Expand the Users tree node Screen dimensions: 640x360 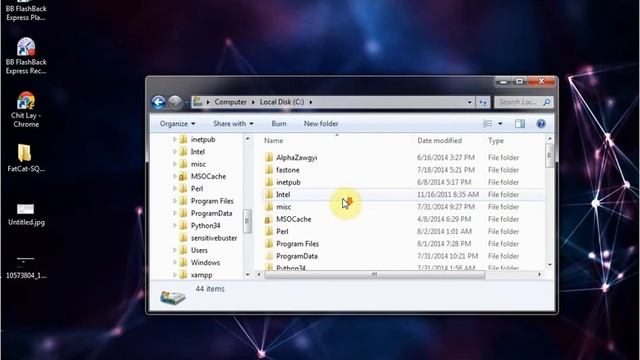[x=175, y=250]
